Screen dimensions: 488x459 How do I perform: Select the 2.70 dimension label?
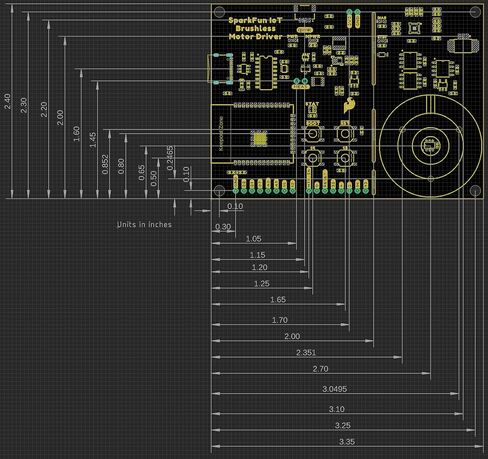click(x=321, y=369)
